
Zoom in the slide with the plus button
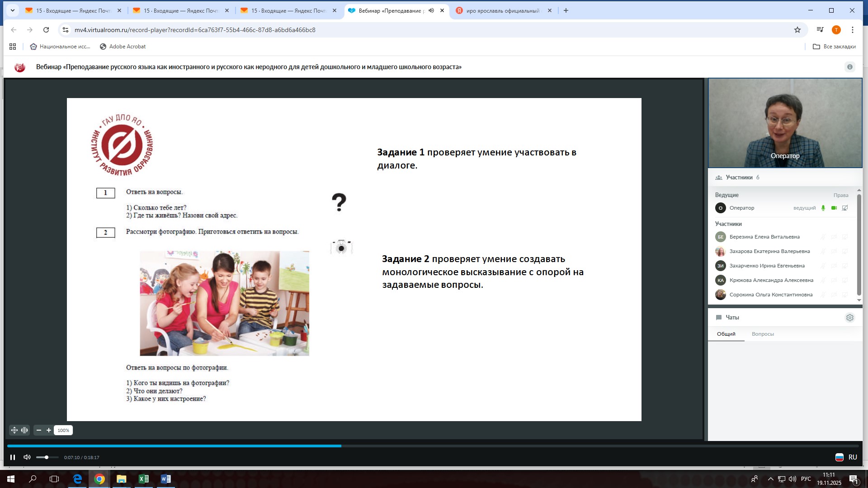click(49, 430)
